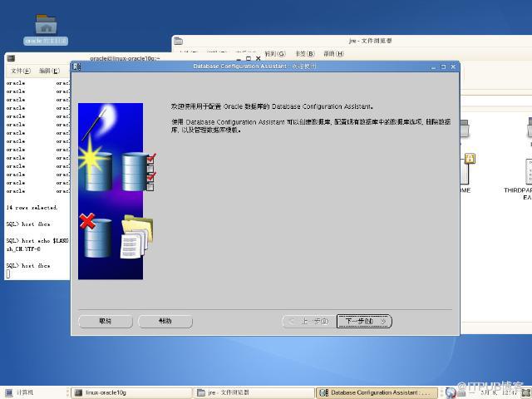Click the Database Configuration Assistant title bar text
The image size is (532, 399).
255,66
